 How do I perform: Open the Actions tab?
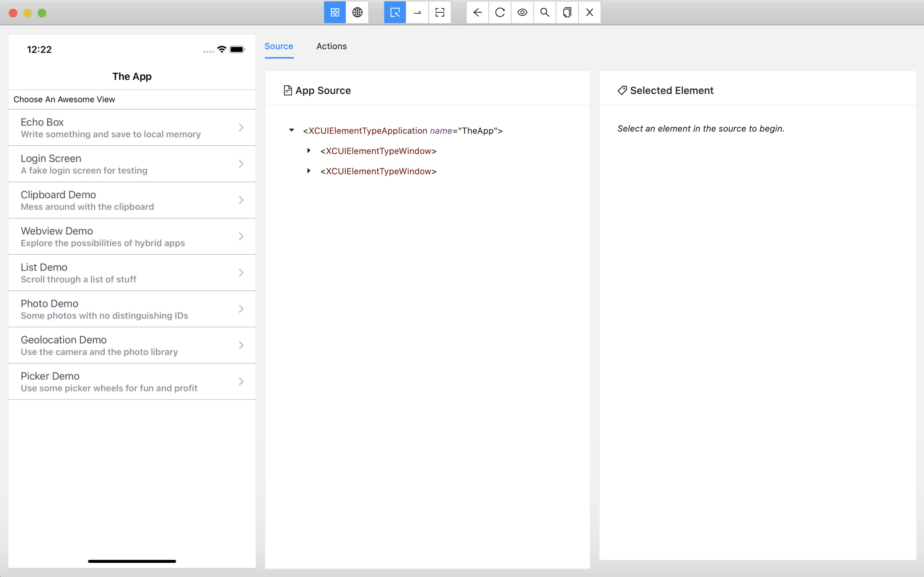pyautogui.click(x=331, y=46)
